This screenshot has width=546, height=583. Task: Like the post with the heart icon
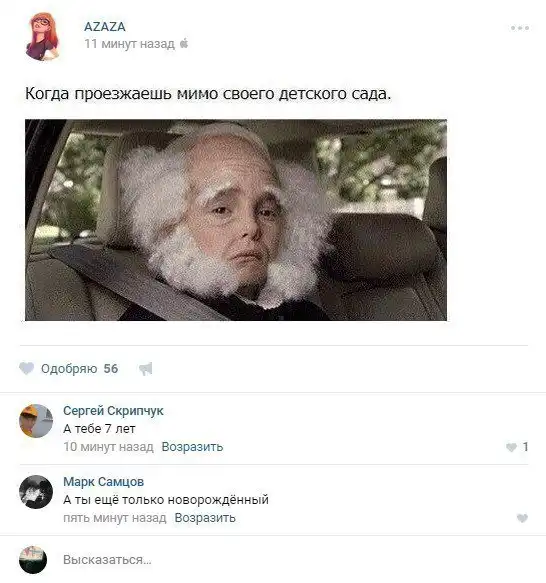(26, 368)
